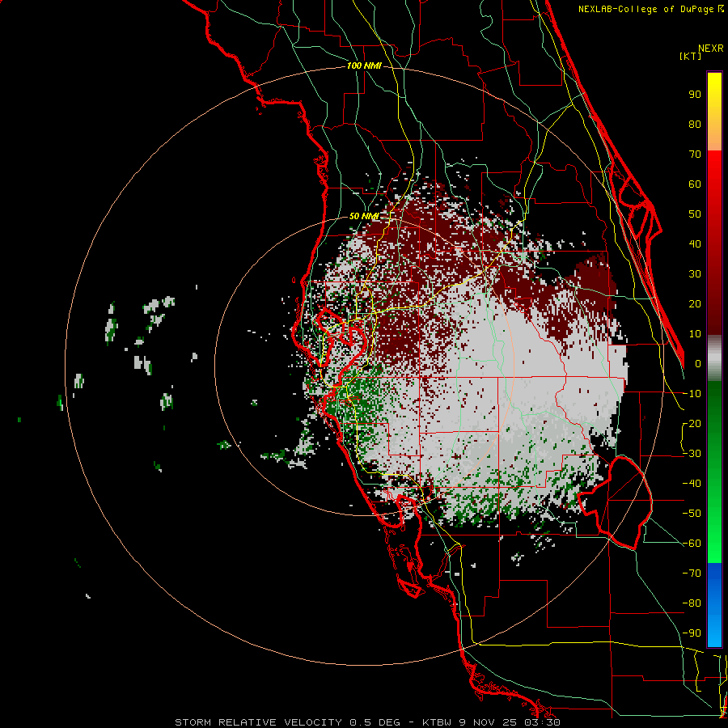The image size is (728, 728).
Task: Select the positive 10 scale value
Action: point(695,334)
